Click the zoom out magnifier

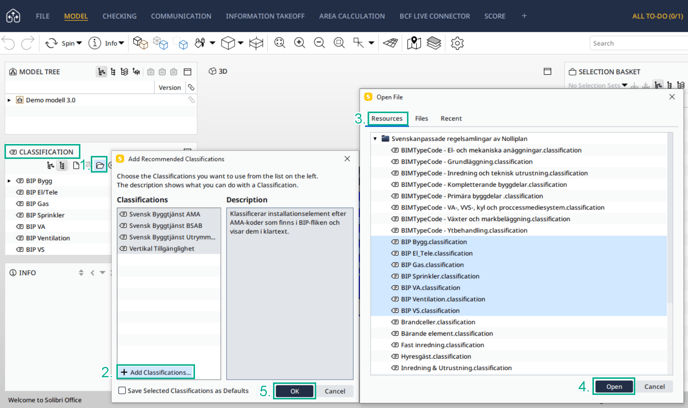tap(319, 43)
